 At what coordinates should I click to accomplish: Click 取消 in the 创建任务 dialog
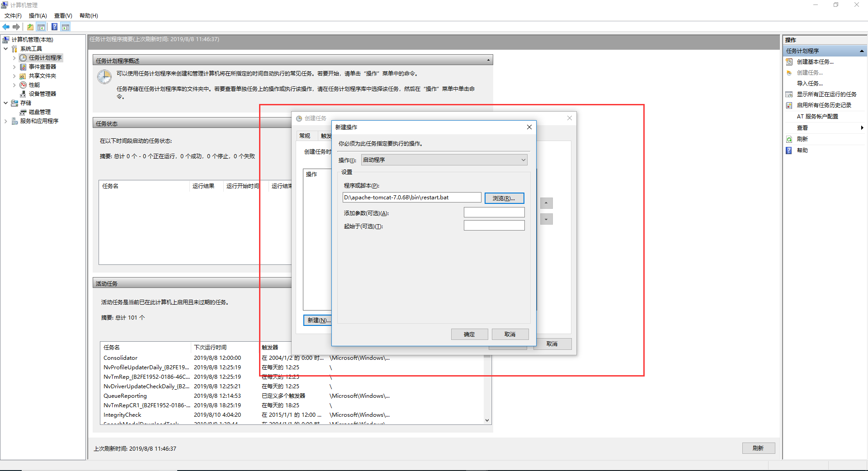coord(552,344)
